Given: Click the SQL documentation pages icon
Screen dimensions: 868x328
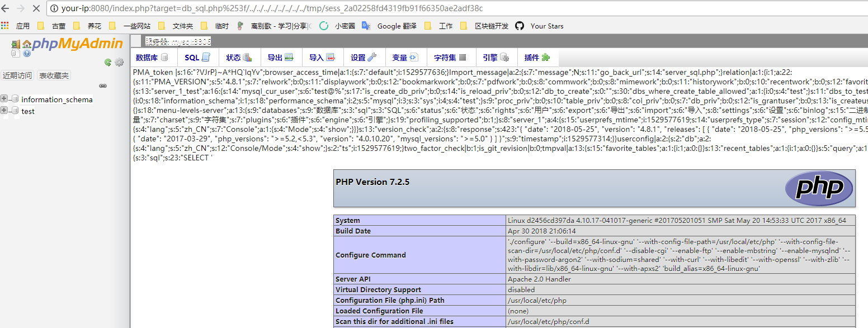Looking at the screenshot, I should pyautogui.click(x=16, y=53).
